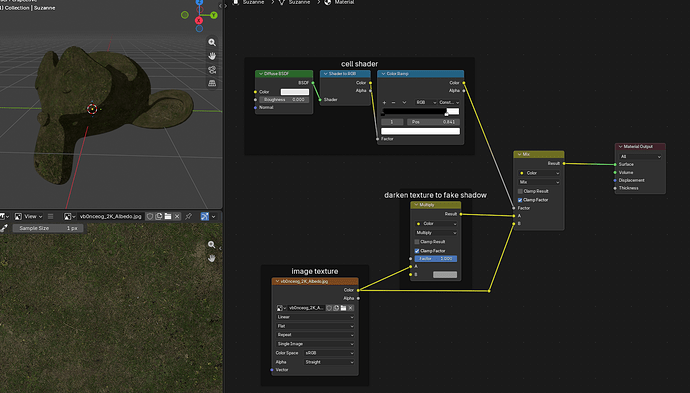
Task: Toggle the camera view icon in the 3D viewport
Action: click(x=212, y=70)
